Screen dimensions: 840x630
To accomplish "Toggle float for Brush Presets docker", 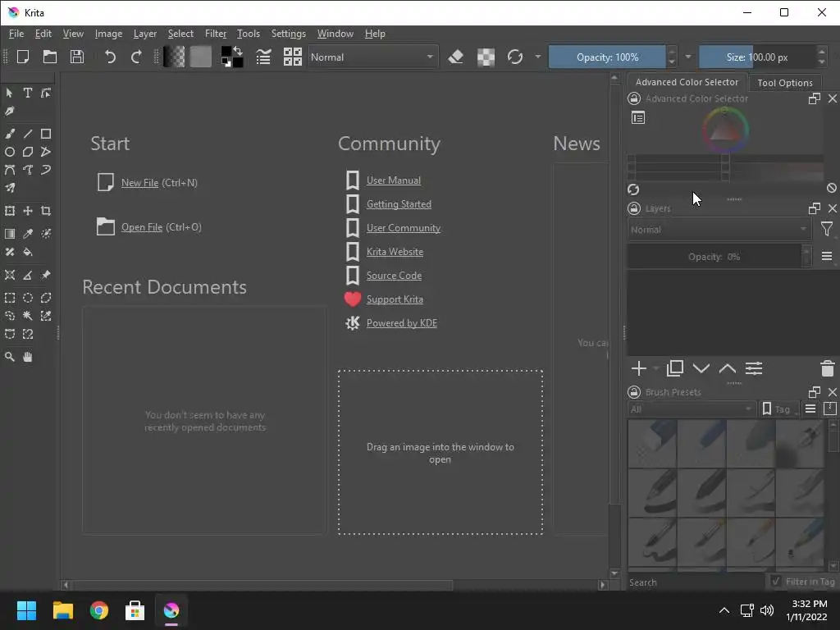I will click(x=815, y=392).
